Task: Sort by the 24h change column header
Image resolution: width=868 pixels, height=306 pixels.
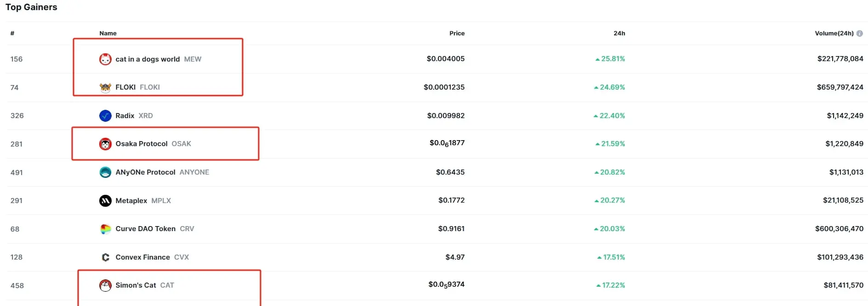Action: (619, 33)
